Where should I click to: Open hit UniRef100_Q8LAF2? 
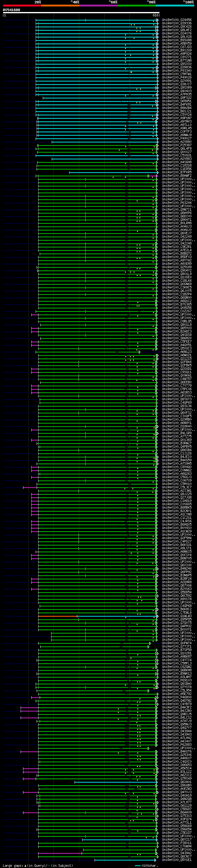click(x=177, y=30)
